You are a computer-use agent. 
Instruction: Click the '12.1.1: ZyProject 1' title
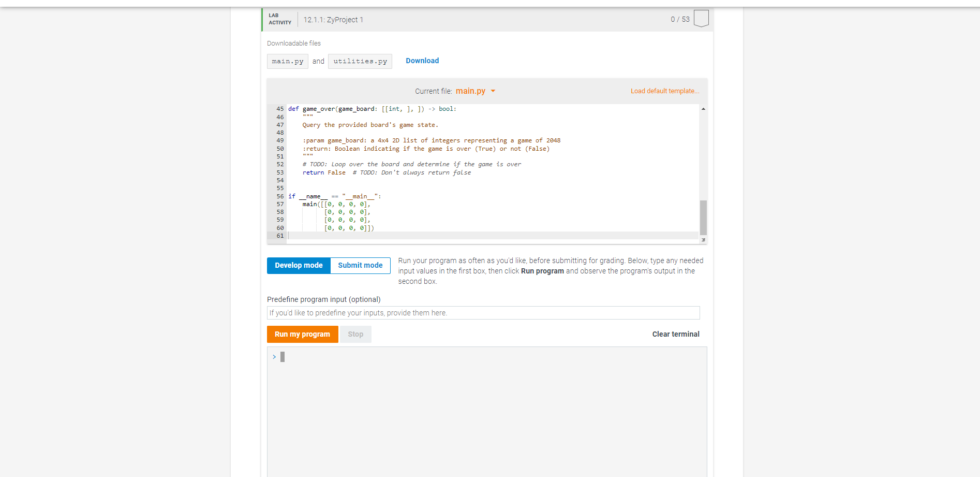(x=333, y=20)
